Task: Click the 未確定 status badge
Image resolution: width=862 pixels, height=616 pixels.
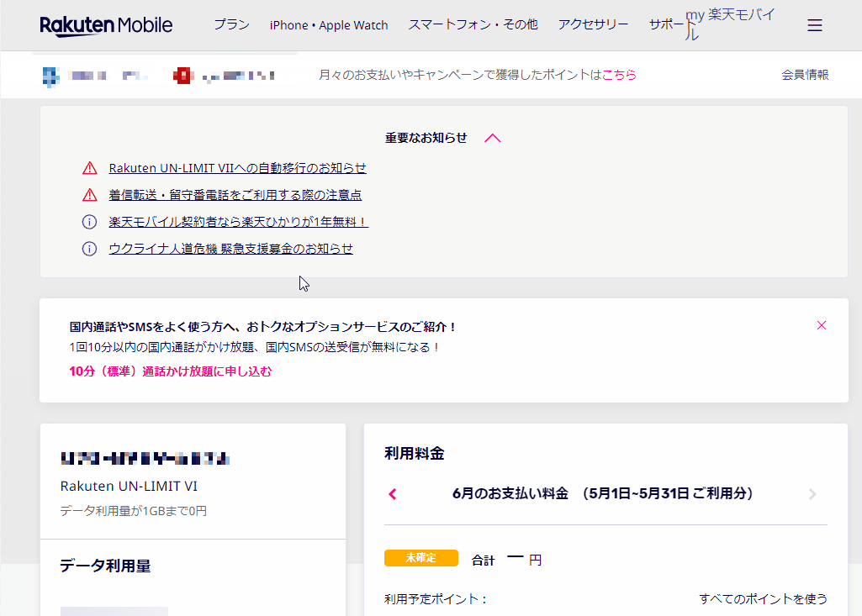Action: 421,558
